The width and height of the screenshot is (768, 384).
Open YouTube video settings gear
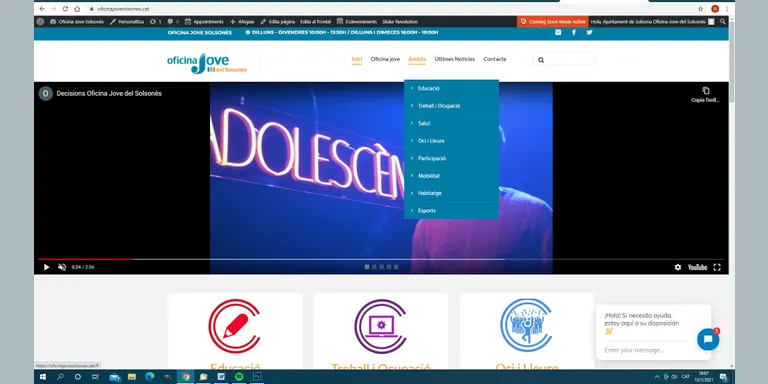coord(678,267)
